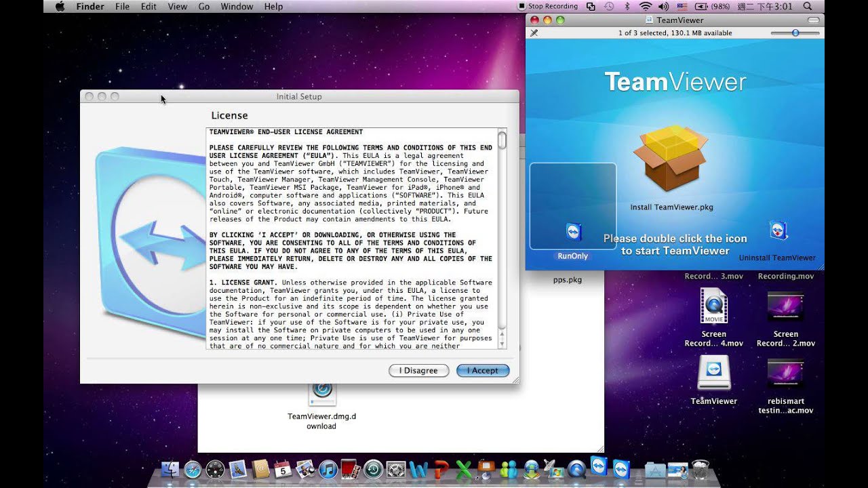
Task: Open Microsoft PowerPoint from the Dock
Action: click(441, 469)
